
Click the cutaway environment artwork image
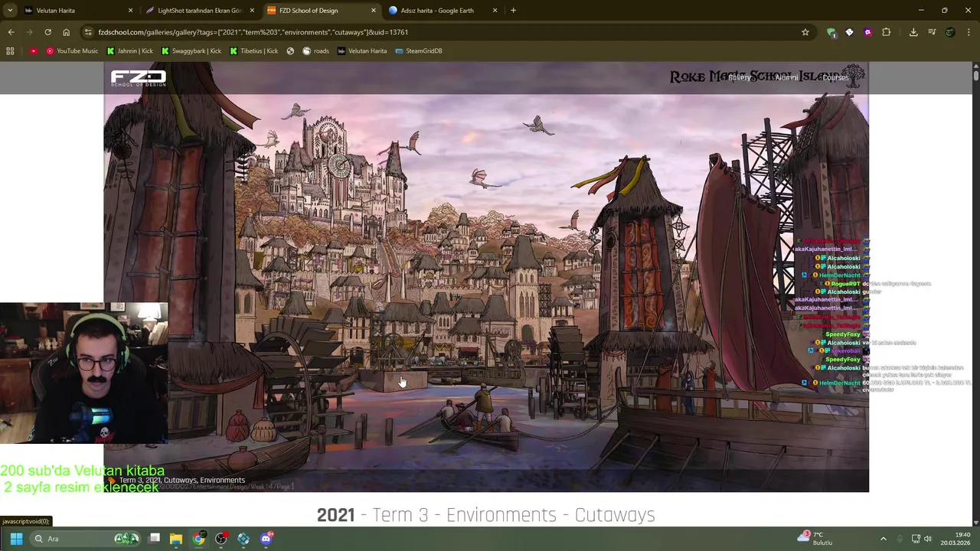point(486,277)
